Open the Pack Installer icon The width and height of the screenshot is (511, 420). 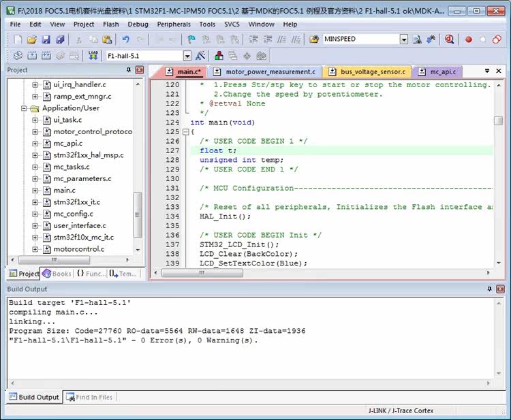261,56
